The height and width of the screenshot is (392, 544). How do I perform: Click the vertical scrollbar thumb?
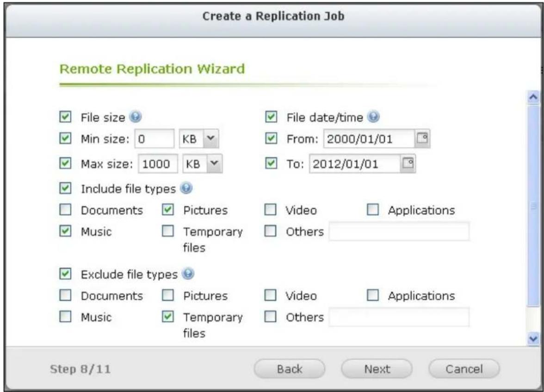coord(533,206)
